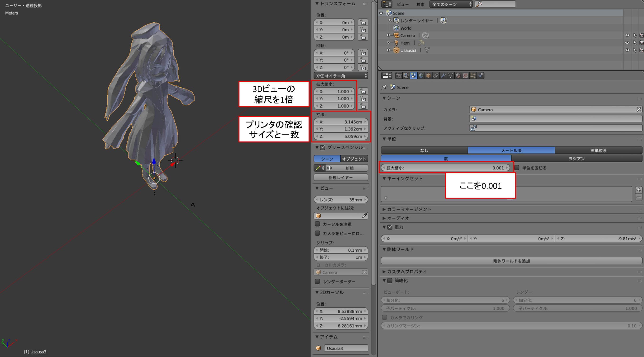This screenshot has height=357, width=644.
Task: Open the XYZ オイラー角 rotation mode dropdown
Action: pos(341,76)
